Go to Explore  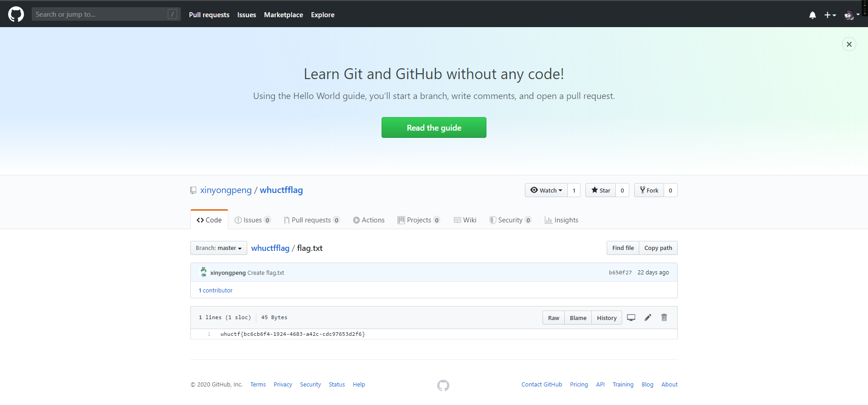coord(323,15)
